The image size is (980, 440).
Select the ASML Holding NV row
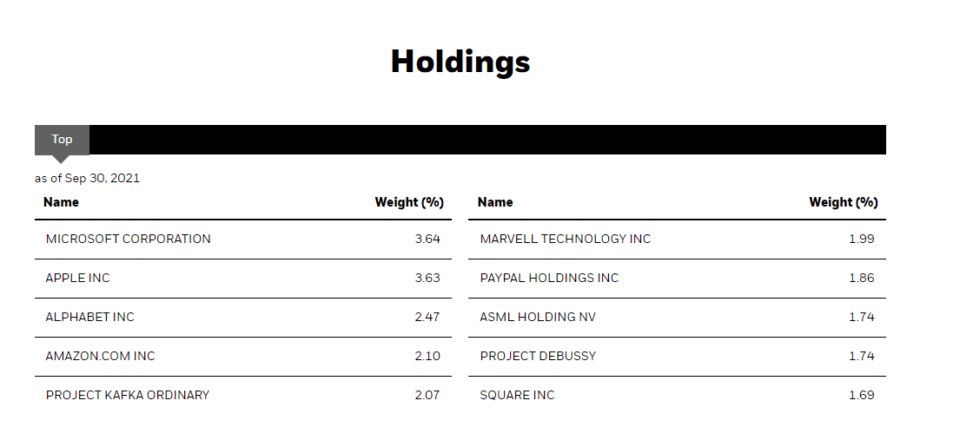pos(677,318)
